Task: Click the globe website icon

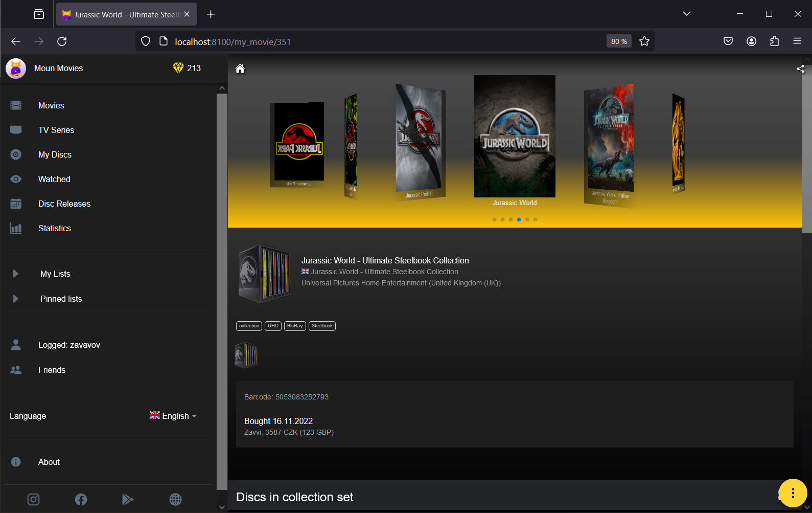Action: pos(175,499)
